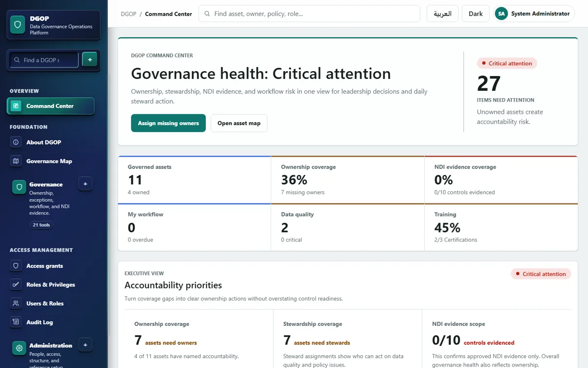Viewport: 588px width, 368px height.
Task: Switch to Dark theme
Action: coord(476,14)
